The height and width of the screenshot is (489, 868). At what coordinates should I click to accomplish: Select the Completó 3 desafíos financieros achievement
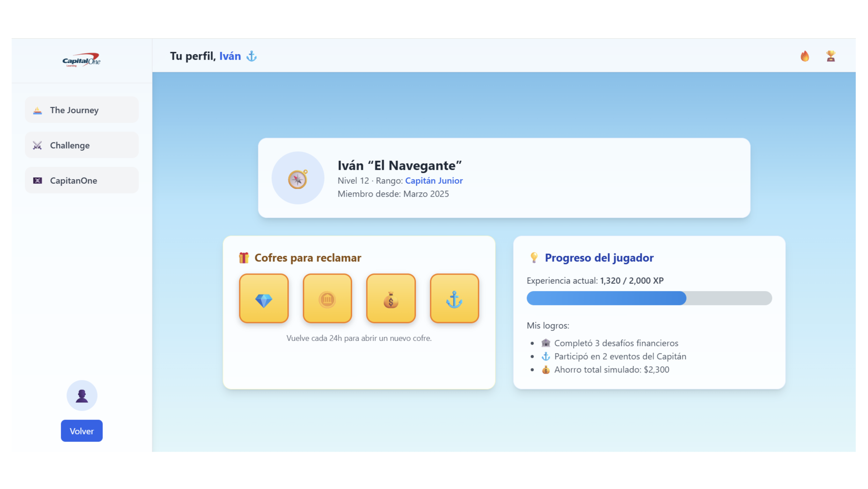pyautogui.click(x=616, y=343)
